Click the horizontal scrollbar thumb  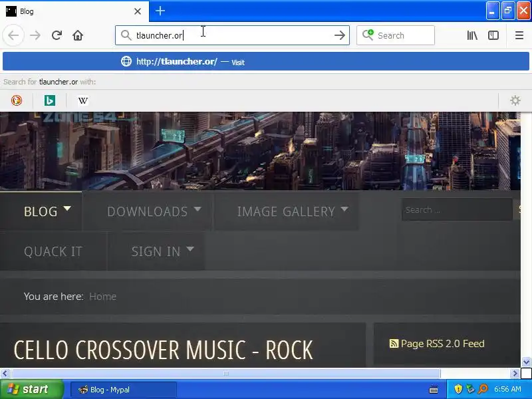(226, 374)
